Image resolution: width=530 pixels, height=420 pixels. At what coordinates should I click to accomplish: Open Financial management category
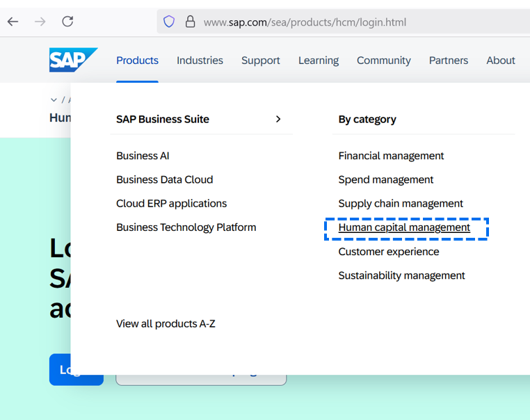(391, 156)
